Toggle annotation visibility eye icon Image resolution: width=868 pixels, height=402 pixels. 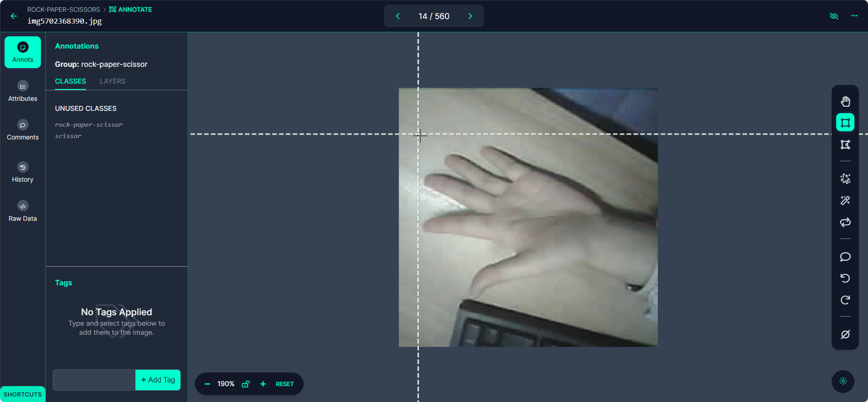tap(833, 16)
